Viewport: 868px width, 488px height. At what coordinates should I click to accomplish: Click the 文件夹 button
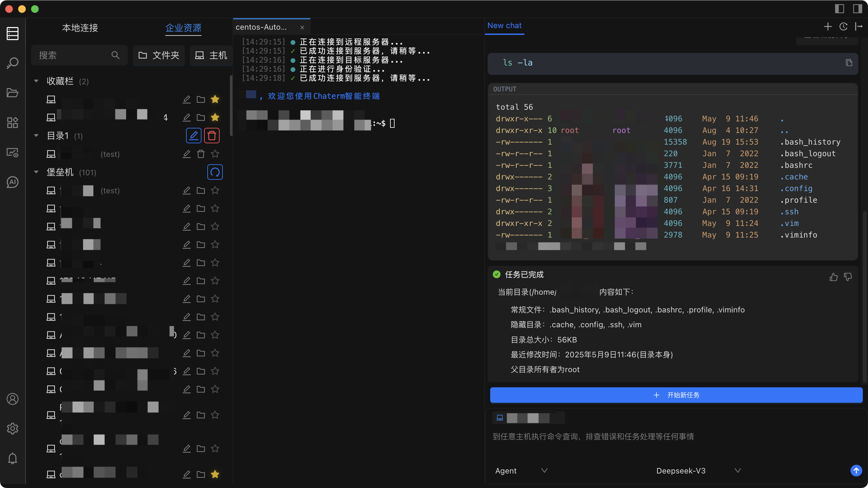[x=159, y=55]
